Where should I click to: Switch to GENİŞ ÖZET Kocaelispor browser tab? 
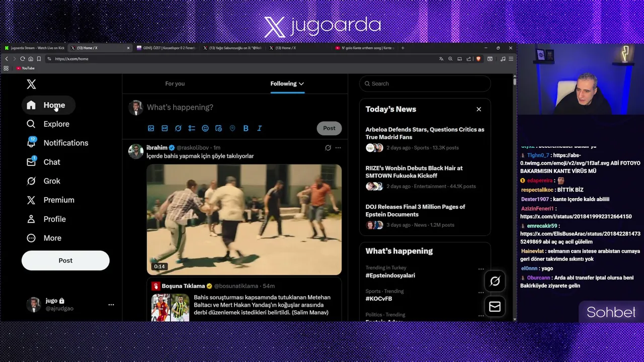tap(166, 48)
